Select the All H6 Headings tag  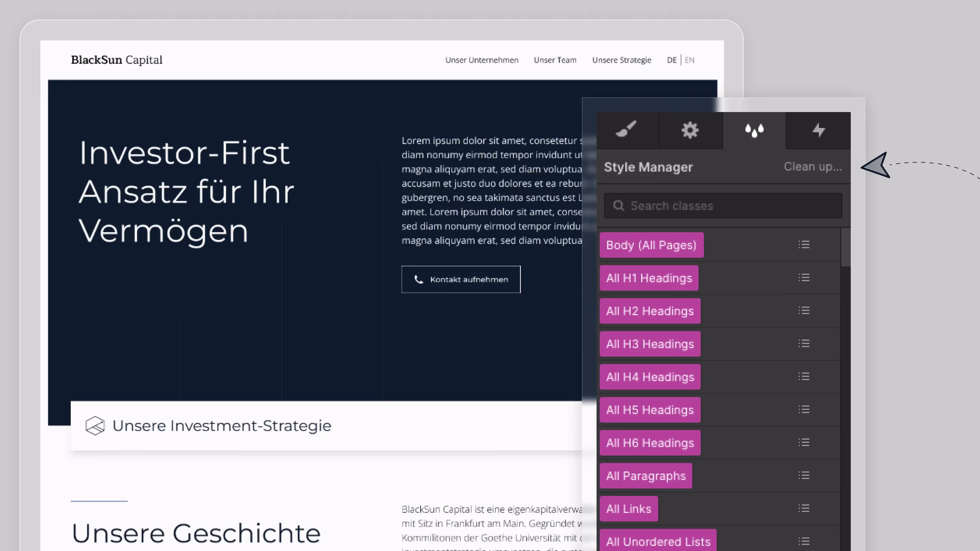[x=650, y=443]
